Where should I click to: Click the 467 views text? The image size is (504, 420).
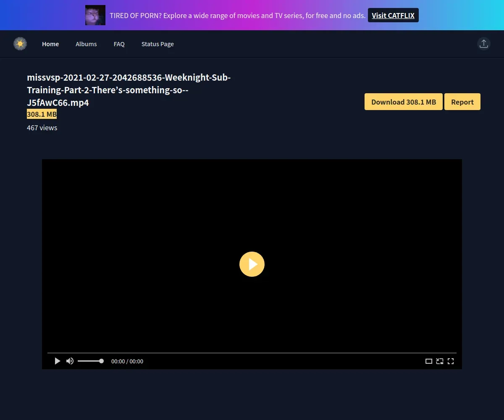[42, 128]
